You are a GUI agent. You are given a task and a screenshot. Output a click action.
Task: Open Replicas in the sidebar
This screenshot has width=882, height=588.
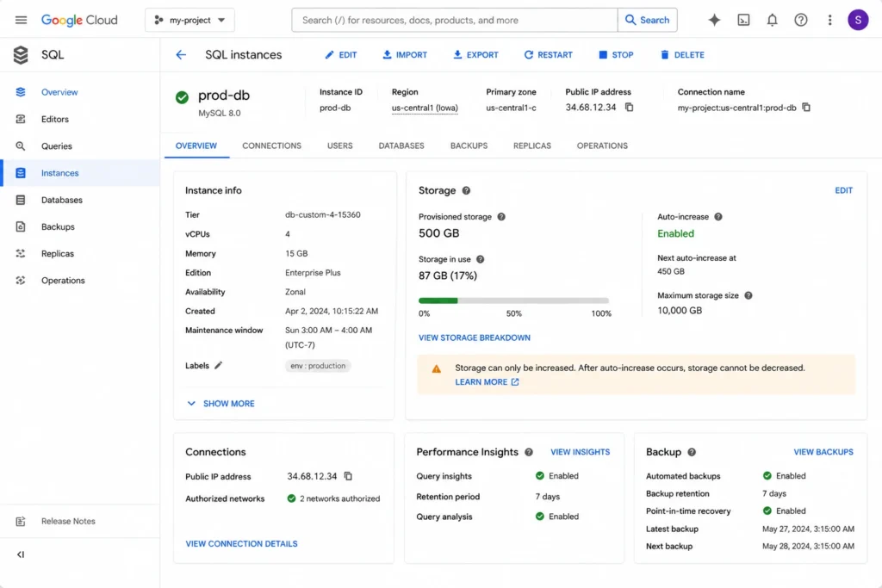80,253
